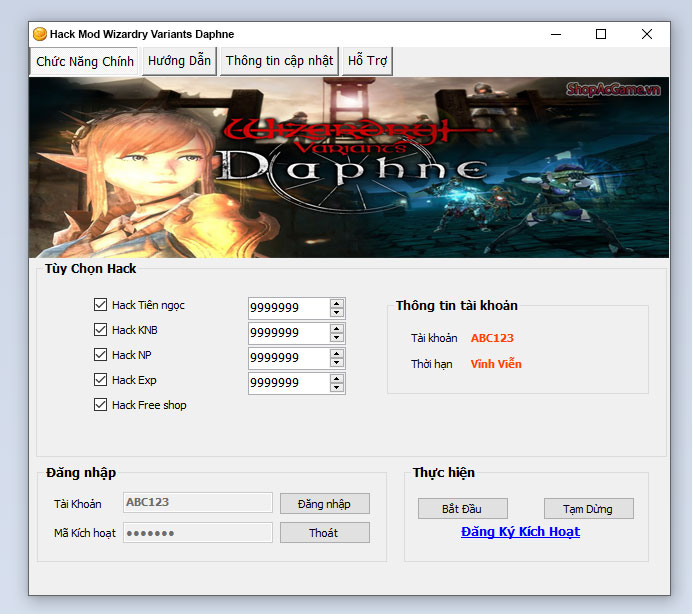Click the Tạm Dừng button
Screen dimensions: 693x616
tap(588, 509)
